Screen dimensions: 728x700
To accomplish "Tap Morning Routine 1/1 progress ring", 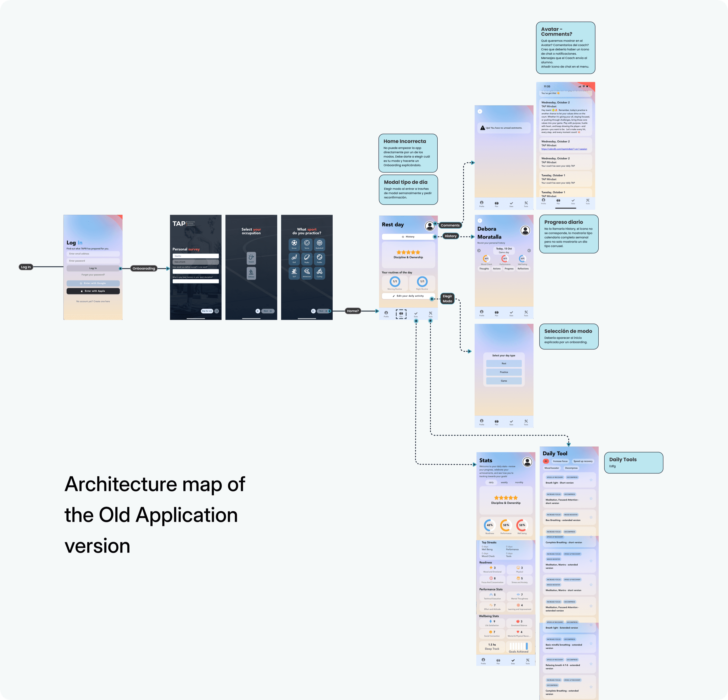I will [395, 282].
